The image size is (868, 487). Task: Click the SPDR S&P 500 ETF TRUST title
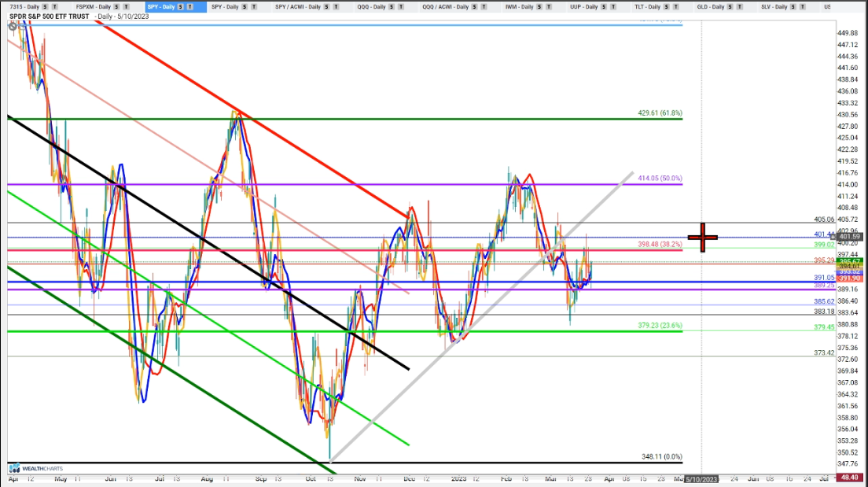pyautogui.click(x=50, y=17)
